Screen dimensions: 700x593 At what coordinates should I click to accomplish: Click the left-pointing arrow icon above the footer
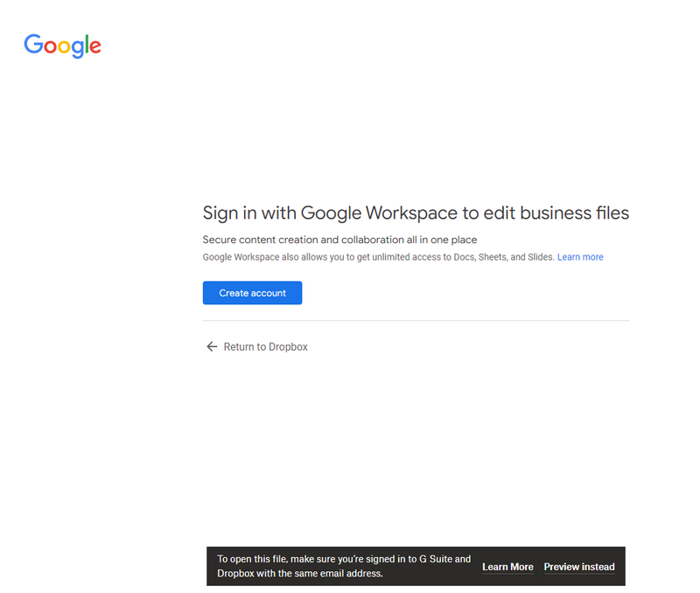[212, 346]
